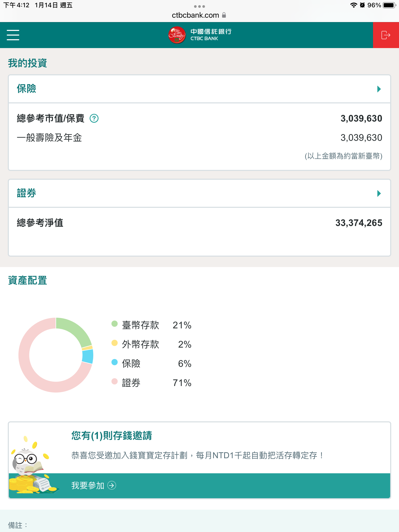
Task: Expand the 證券 section arrow
Action: pyautogui.click(x=379, y=194)
